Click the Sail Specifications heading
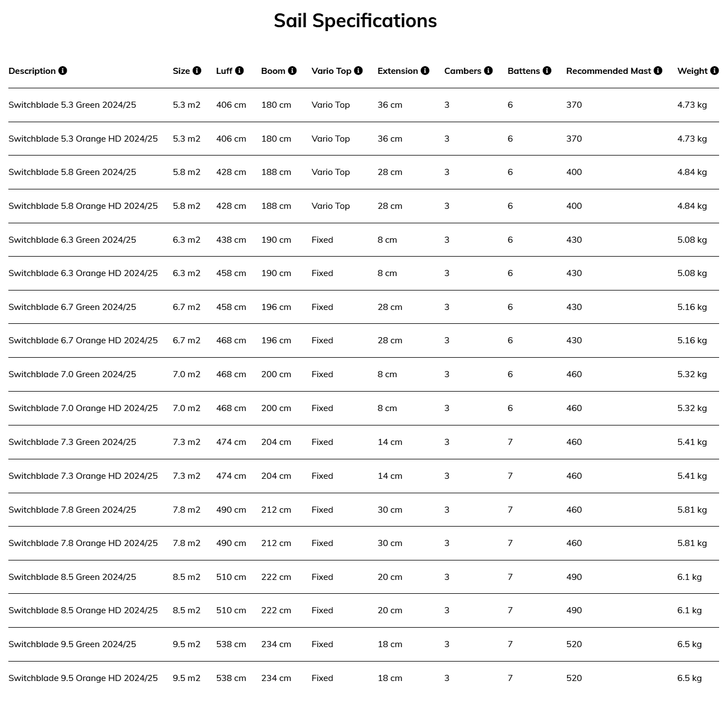728x711 pixels. 355,21
